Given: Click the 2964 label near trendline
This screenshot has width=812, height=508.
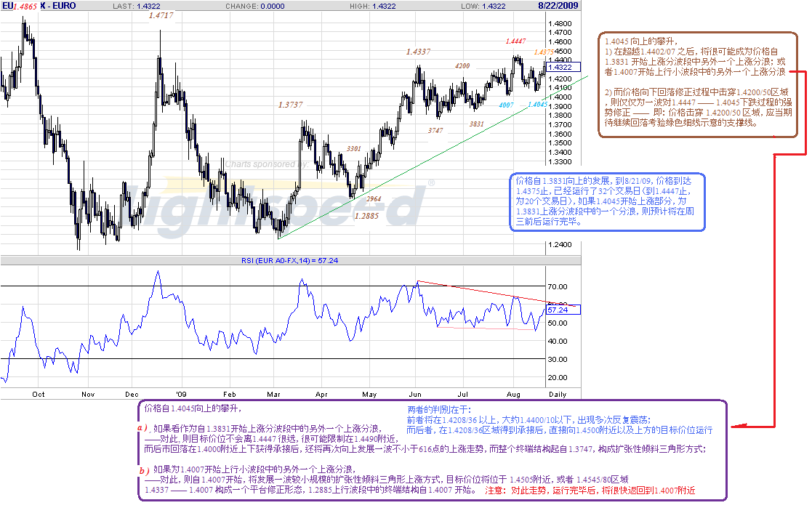Looking at the screenshot, I should (x=374, y=199).
